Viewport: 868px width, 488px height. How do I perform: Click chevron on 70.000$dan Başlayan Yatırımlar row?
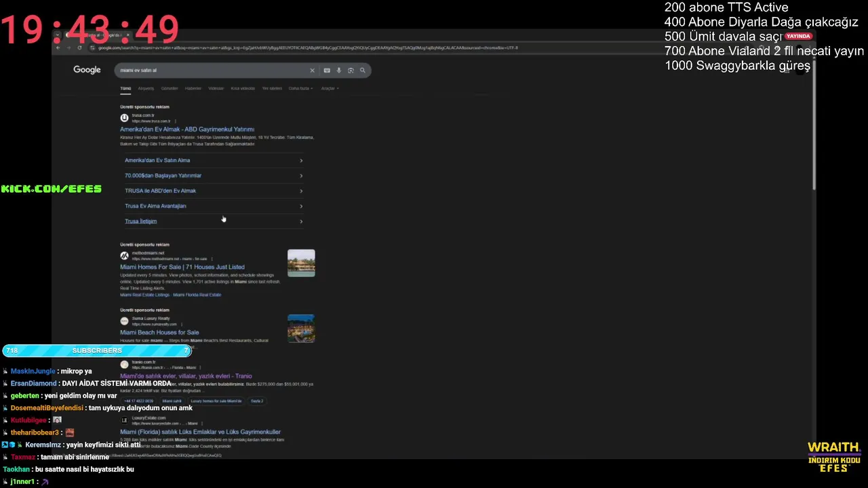301,176
